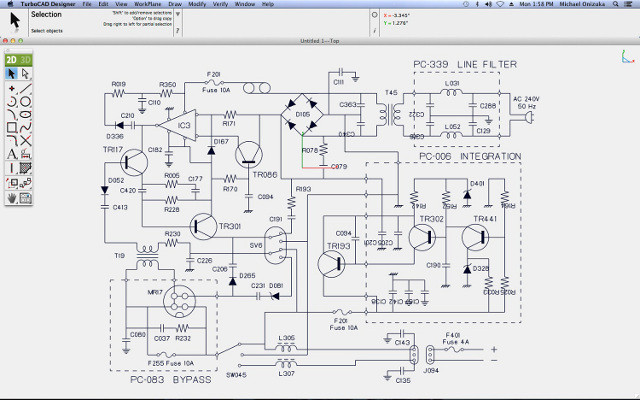Open the TurboCAD Designer application menu

[48, 4]
